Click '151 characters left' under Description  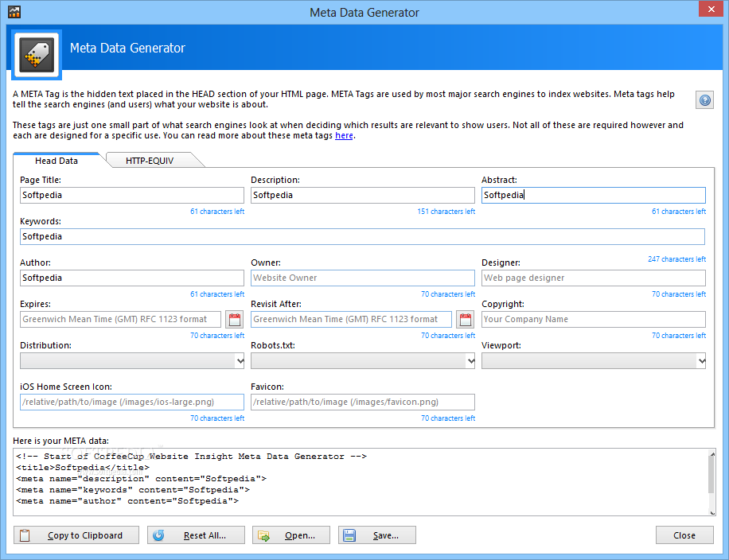click(x=446, y=212)
